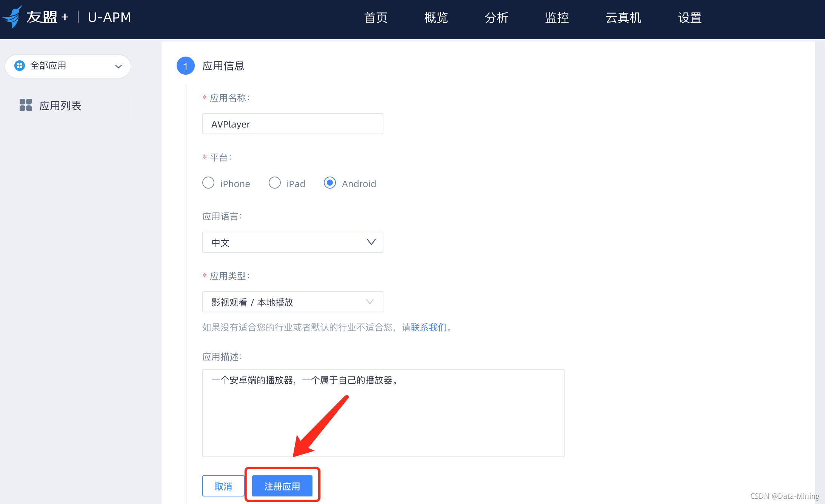The height and width of the screenshot is (504, 825).
Task: Click the 应用名称 input with AVPlayer
Action: (x=293, y=124)
